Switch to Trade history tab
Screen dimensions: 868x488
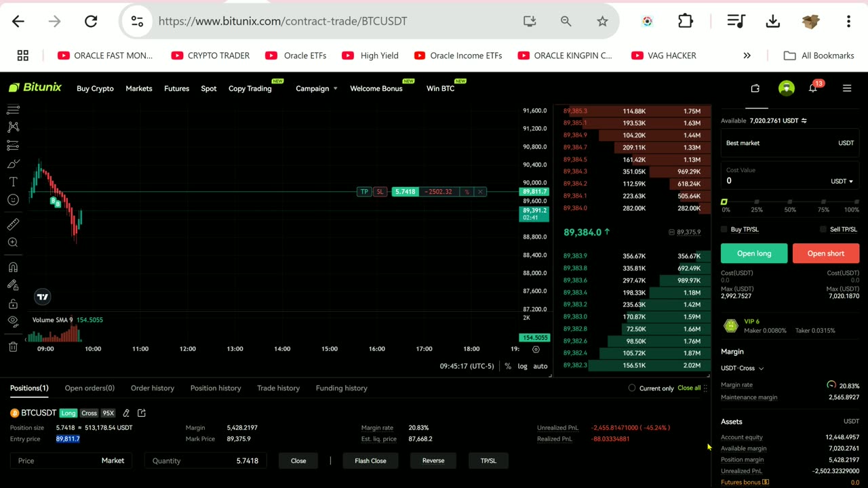(278, 388)
